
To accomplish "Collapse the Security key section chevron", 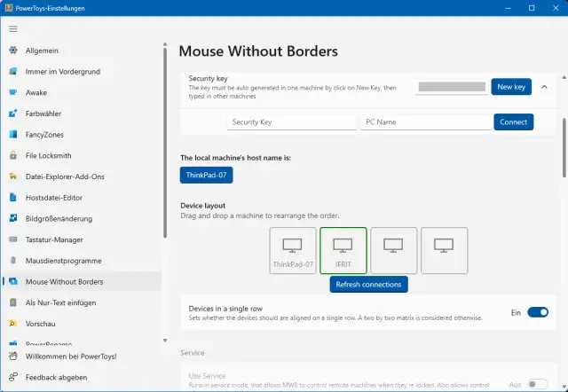I will (544, 87).
